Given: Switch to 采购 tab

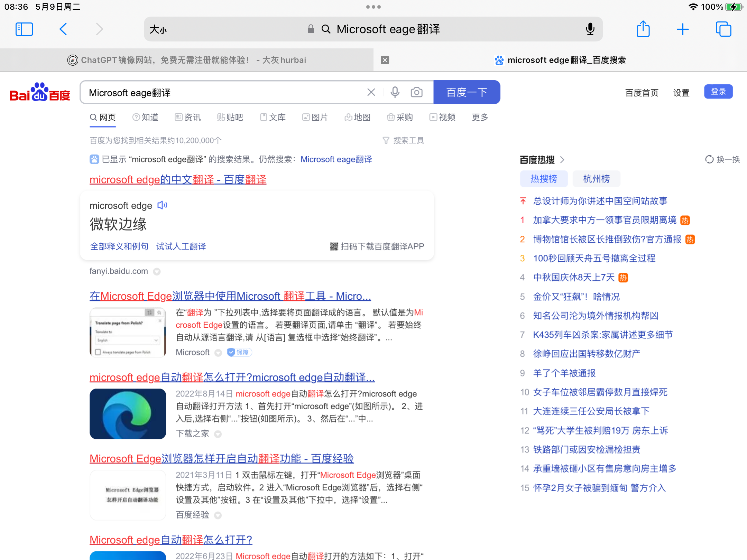Looking at the screenshot, I should (400, 118).
